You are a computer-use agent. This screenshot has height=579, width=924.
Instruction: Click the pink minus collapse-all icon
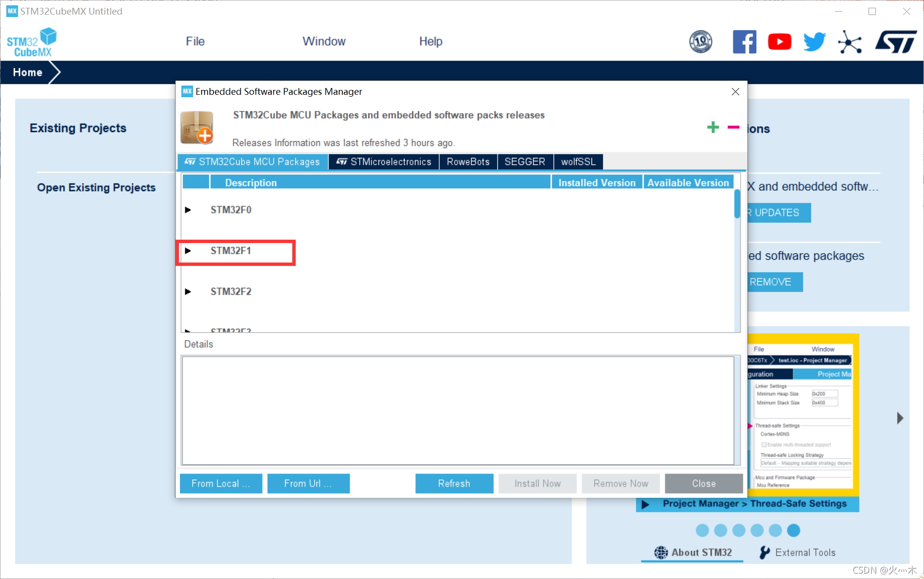(733, 127)
